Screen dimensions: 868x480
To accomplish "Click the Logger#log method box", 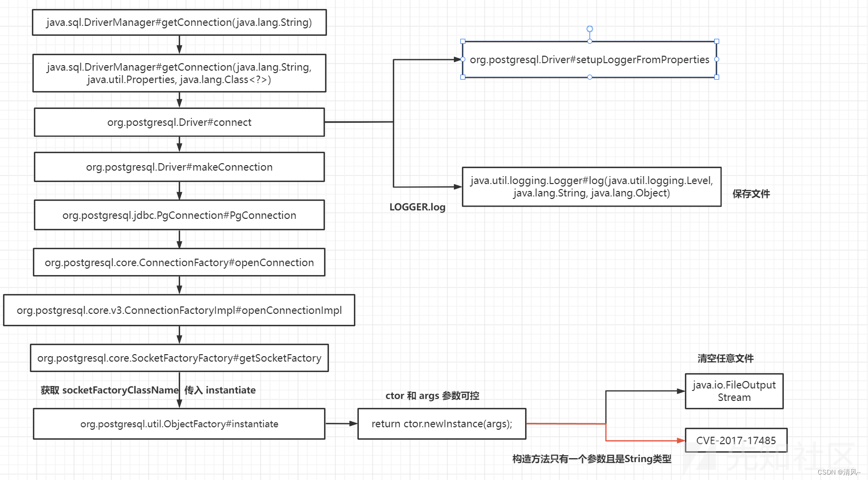I will tap(592, 187).
